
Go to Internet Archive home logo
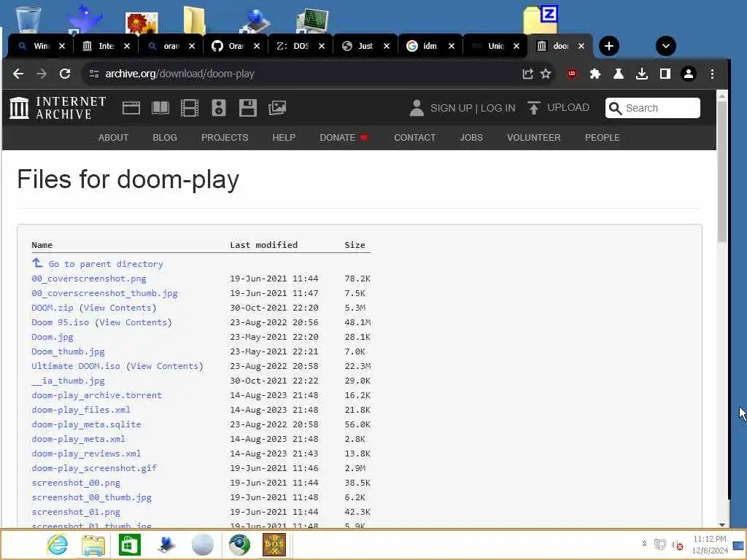[58, 108]
